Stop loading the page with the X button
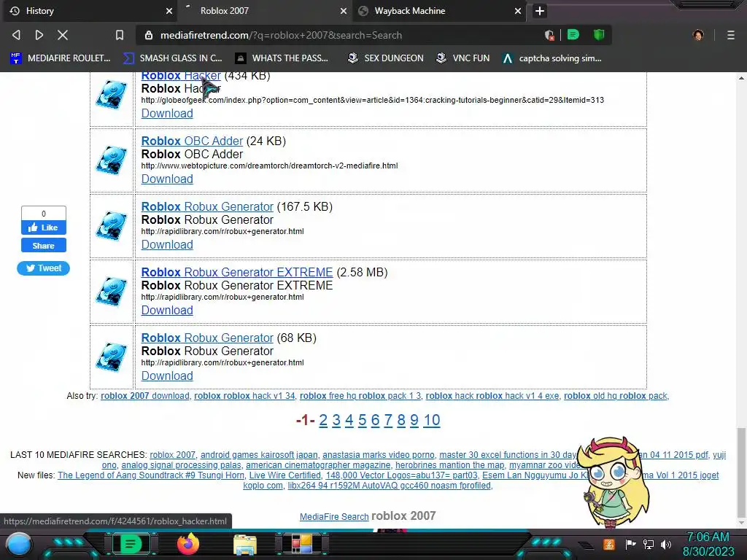The image size is (747, 560). click(x=63, y=35)
